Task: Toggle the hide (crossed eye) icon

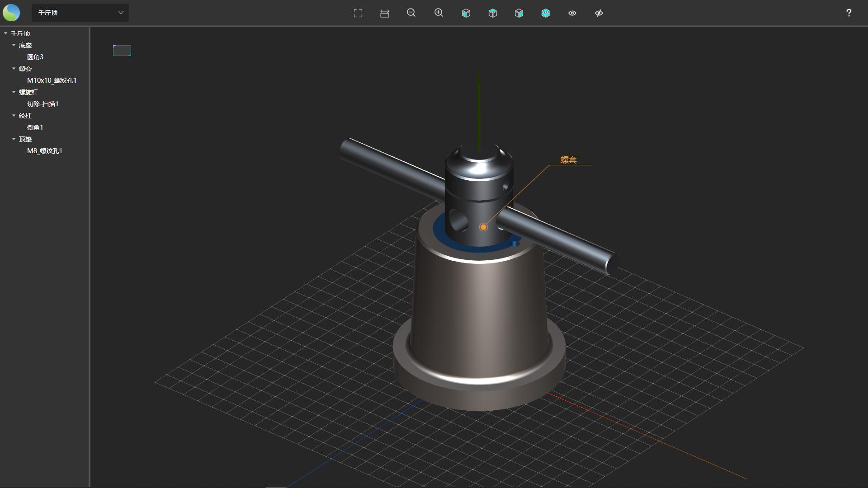Action: click(599, 13)
